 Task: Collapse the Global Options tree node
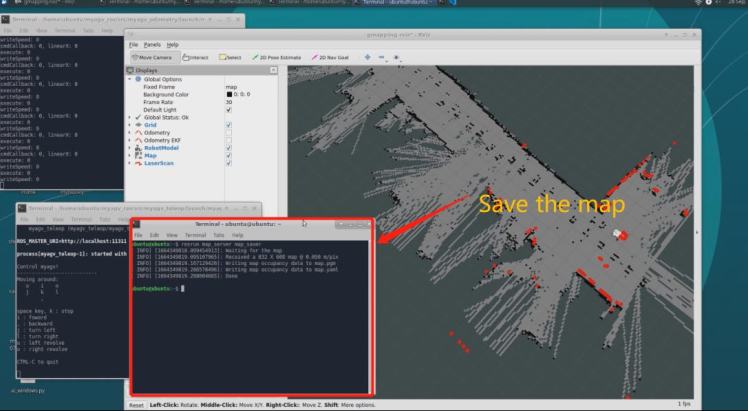[x=129, y=79]
